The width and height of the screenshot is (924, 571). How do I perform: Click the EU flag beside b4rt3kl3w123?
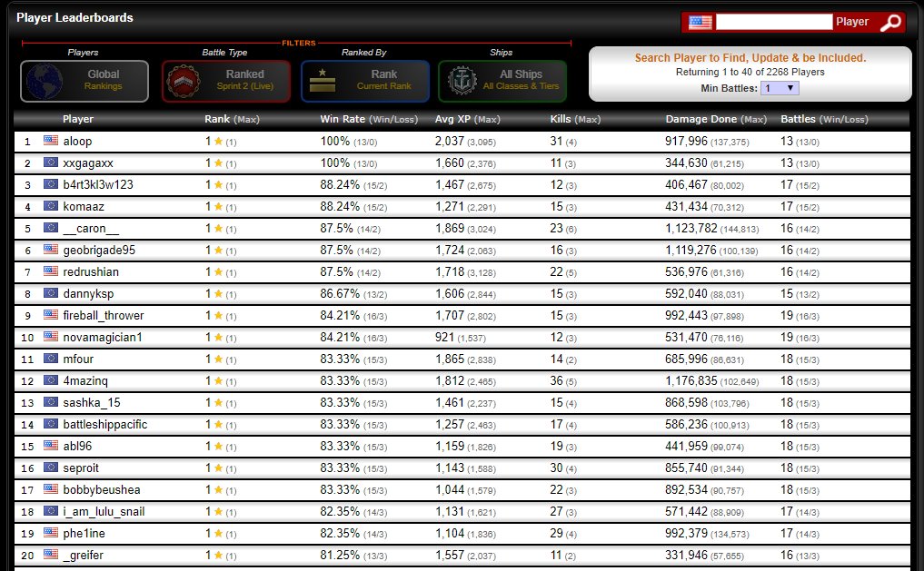[51, 184]
